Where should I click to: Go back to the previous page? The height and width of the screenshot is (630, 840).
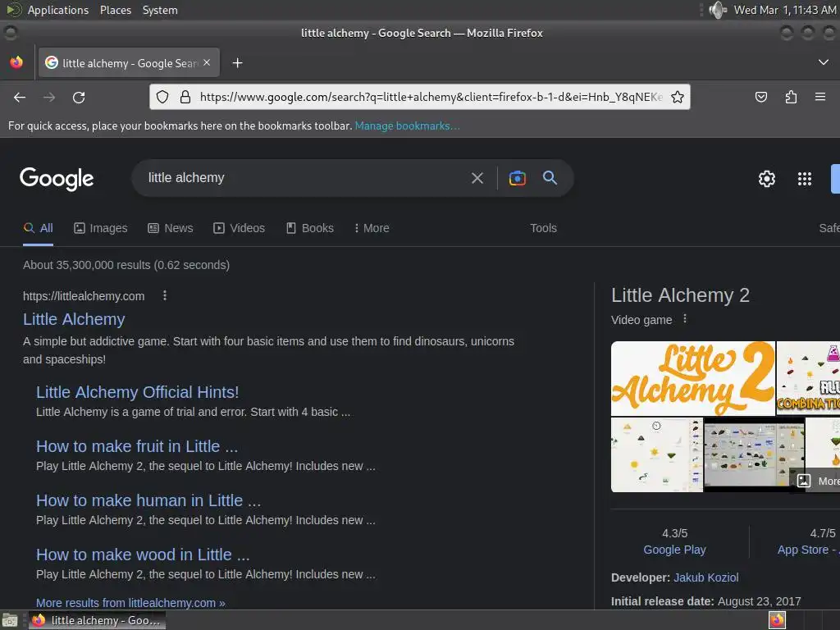(20, 97)
